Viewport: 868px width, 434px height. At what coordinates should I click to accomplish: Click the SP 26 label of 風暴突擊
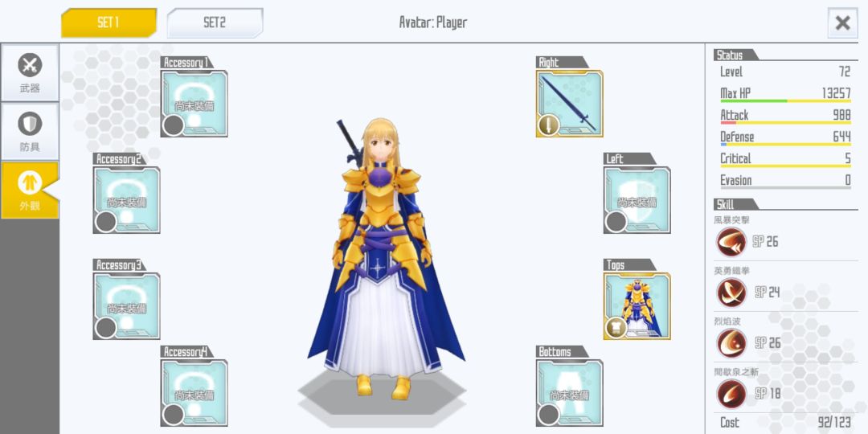tap(765, 242)
